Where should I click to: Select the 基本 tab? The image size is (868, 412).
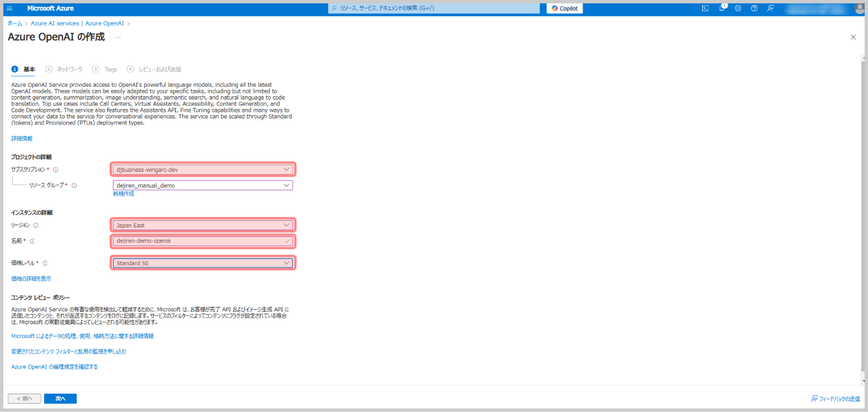[x=23, y=70]
